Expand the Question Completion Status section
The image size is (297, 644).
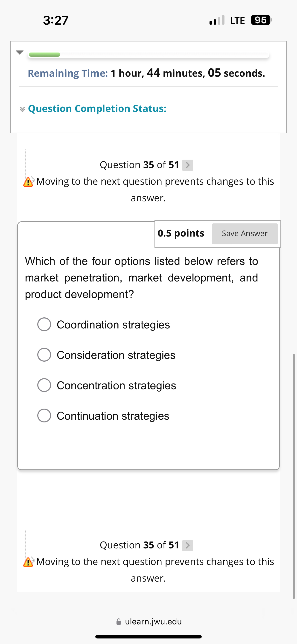tap(97, 108)
